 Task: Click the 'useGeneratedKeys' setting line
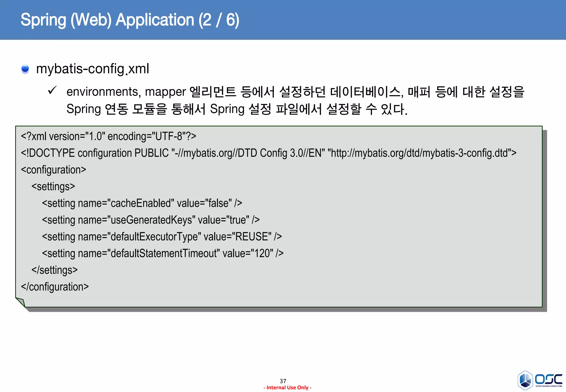click(151, 220)
